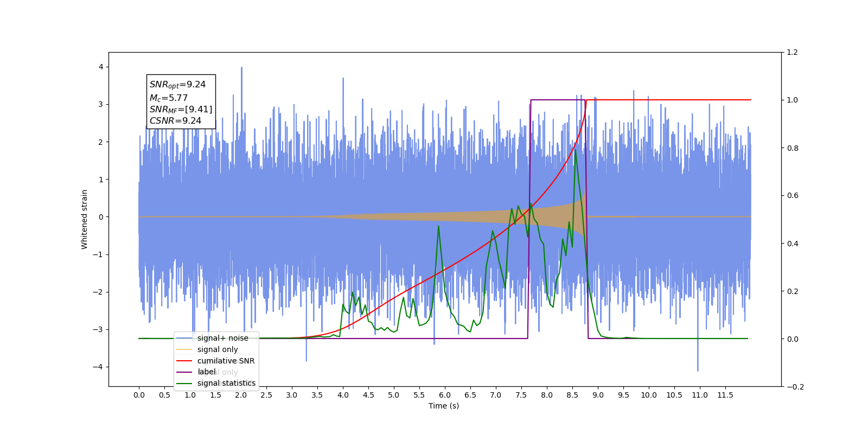Click the 3.0 tick on the time axis
Screen dimensions: 868x434
pyautogui.click(x=292, y=395)
